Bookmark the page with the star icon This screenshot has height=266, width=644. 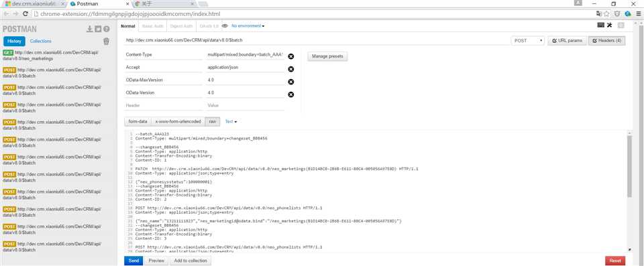pyautogui.click(x=606, y=13)
